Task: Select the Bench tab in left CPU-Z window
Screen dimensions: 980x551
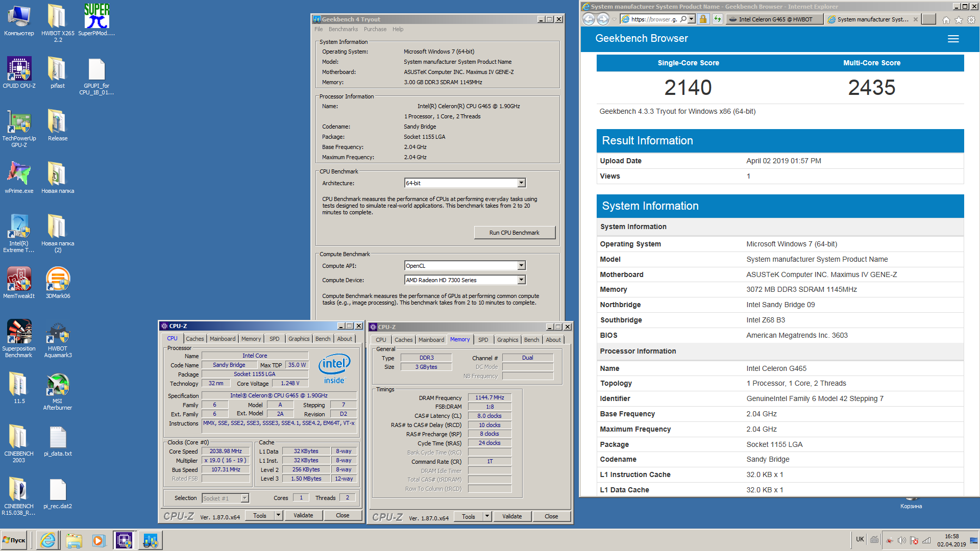Action: click(x=323, y=339)
